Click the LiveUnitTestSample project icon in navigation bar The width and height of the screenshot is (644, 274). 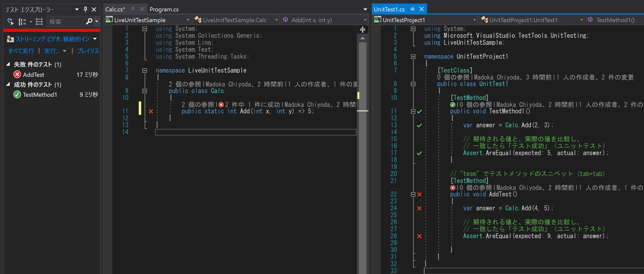109,19
